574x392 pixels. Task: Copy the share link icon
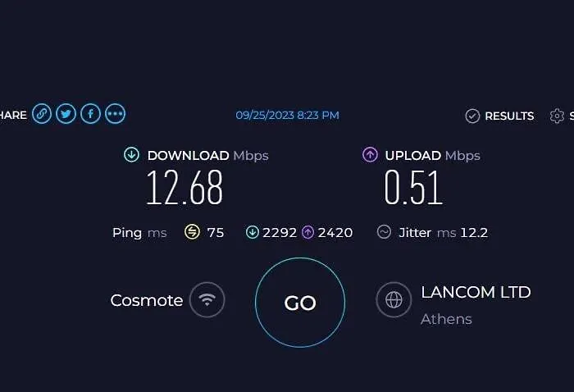pos(42,114)
